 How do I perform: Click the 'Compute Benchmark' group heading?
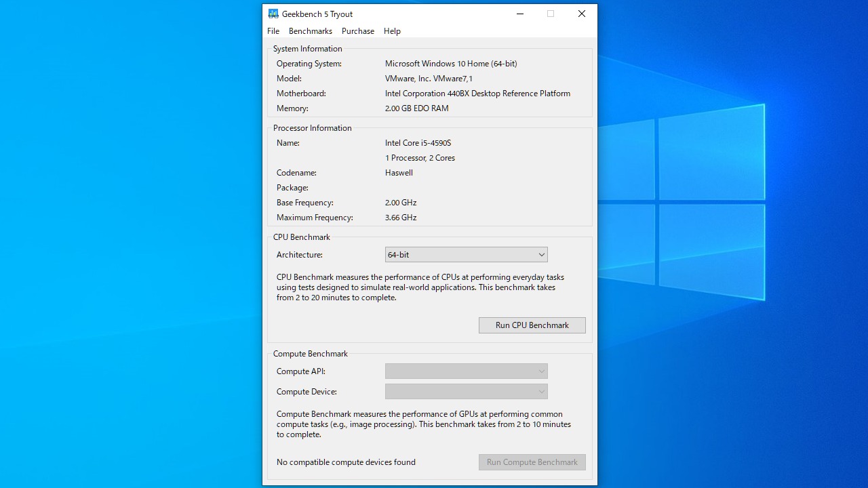[311, 354]
